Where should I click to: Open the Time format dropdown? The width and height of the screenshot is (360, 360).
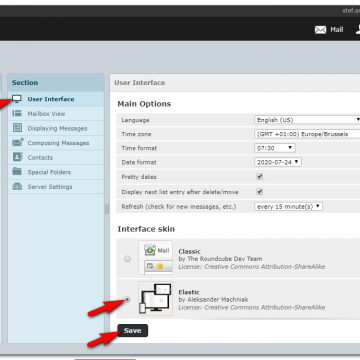pos(275,148)
